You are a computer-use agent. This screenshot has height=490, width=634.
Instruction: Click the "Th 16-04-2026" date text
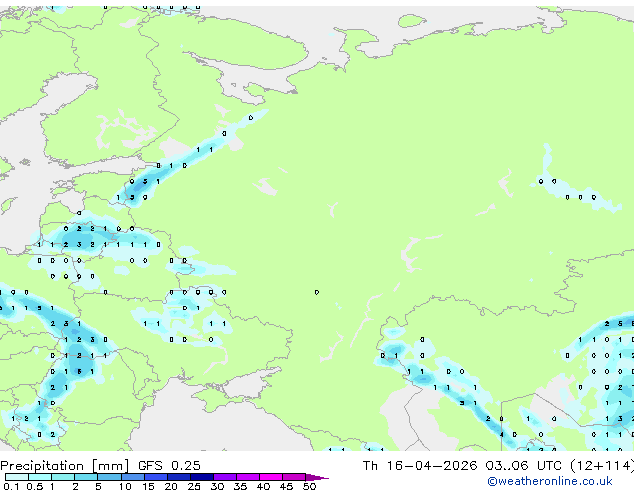click(420, 466)
